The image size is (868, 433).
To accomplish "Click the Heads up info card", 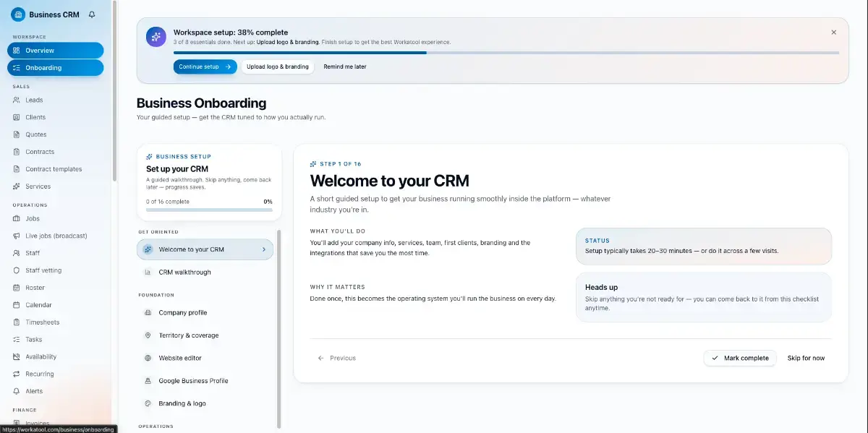I will tap(704, 297).
